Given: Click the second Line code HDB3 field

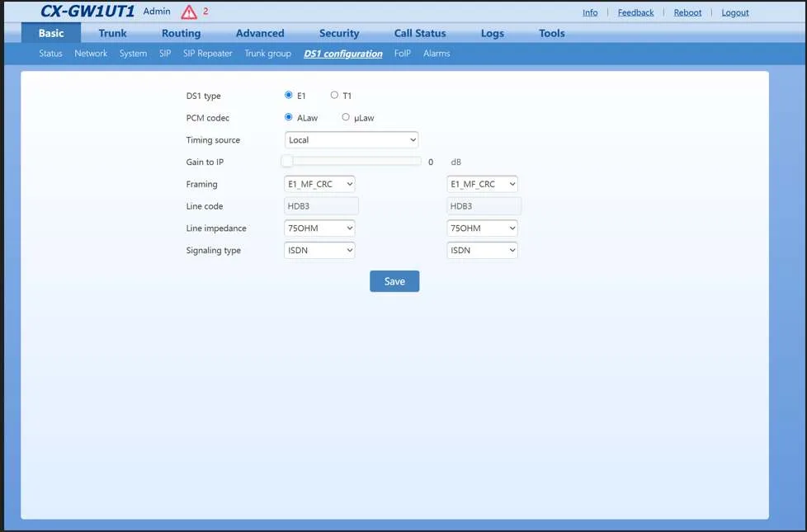Looking at the screenshot, I should click(x=484, y=206).
